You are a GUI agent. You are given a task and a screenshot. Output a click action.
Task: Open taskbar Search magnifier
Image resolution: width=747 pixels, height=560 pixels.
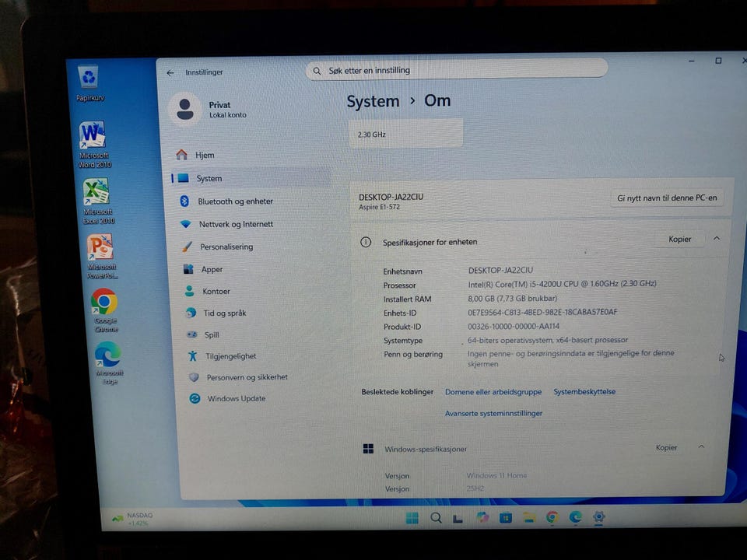tap(436, 518)
